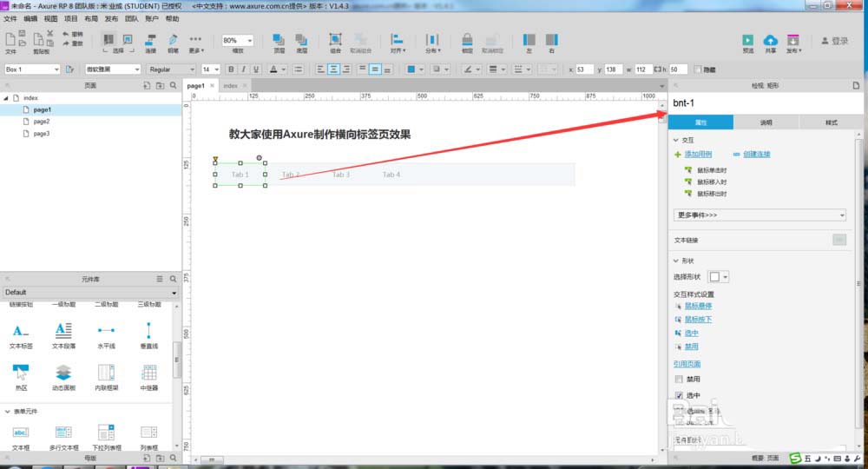Uncheck the Selected (选中) checkbox
Viewport: 868px width, 469px height.
[x=679, y=395]
